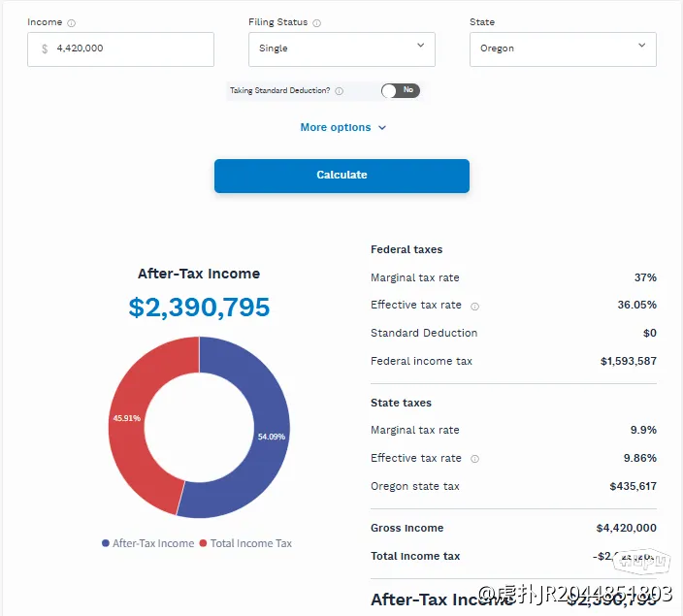Screen dimensions: 683x616
Task: Expand More options
Action: [342, 128]
